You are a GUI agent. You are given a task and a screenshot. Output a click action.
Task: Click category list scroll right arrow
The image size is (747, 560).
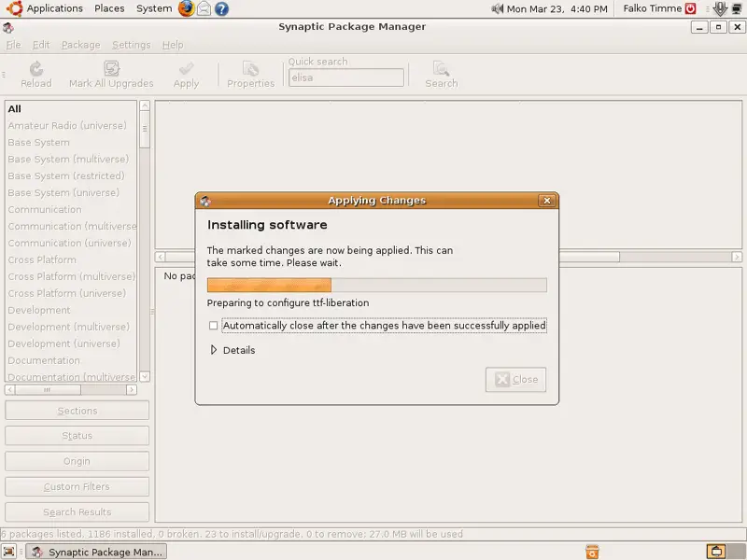(132, 390)
